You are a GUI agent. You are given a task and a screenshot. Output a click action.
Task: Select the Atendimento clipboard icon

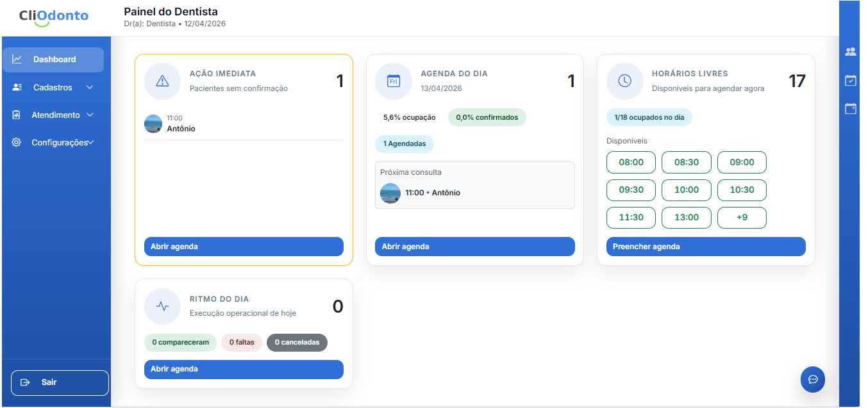(x=16, y=115)
